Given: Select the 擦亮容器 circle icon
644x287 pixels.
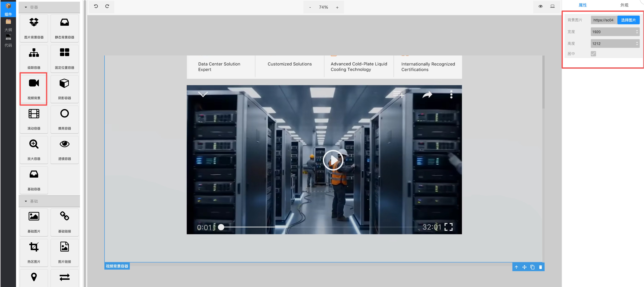Looking at the screenshot, I should pos(64,113).
